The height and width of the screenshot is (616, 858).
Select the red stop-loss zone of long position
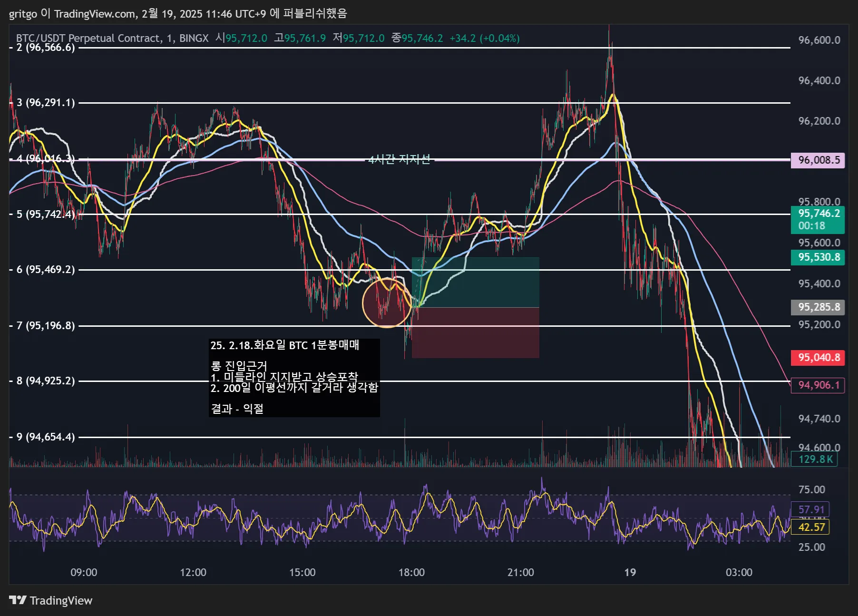pyautogui.click(x=475, y=333)
